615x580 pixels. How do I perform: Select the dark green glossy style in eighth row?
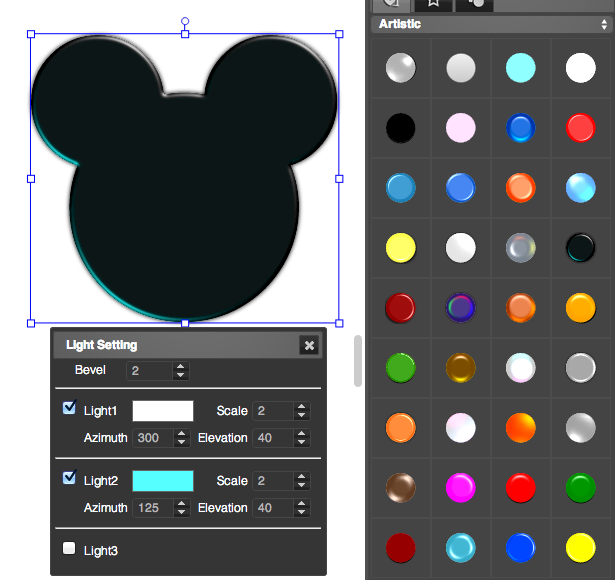(x=580, y=488)
